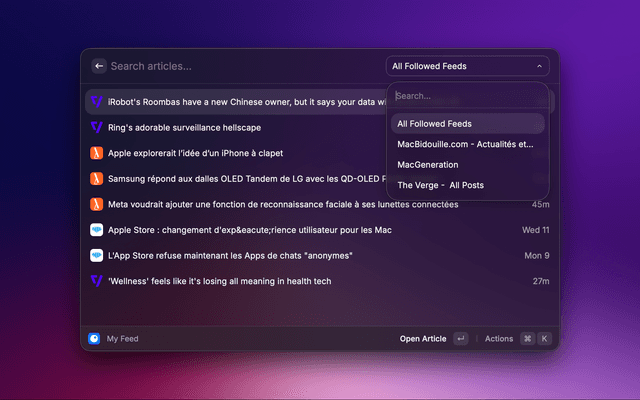Open the Actions menu in footer
Viewport: 640px width, 400px height.
(499, 339)
